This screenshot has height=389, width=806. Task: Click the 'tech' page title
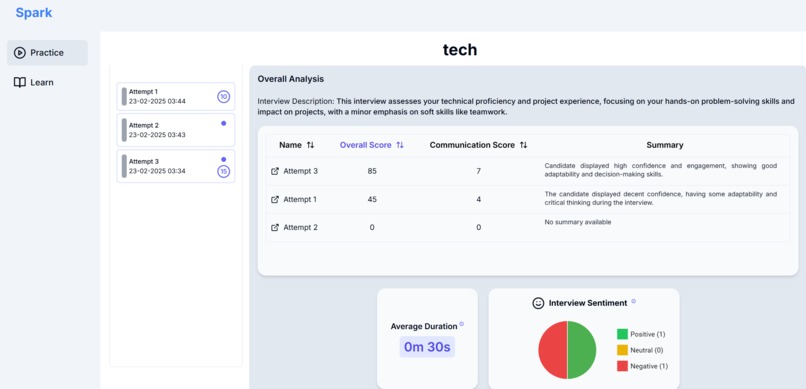(460, 50)
